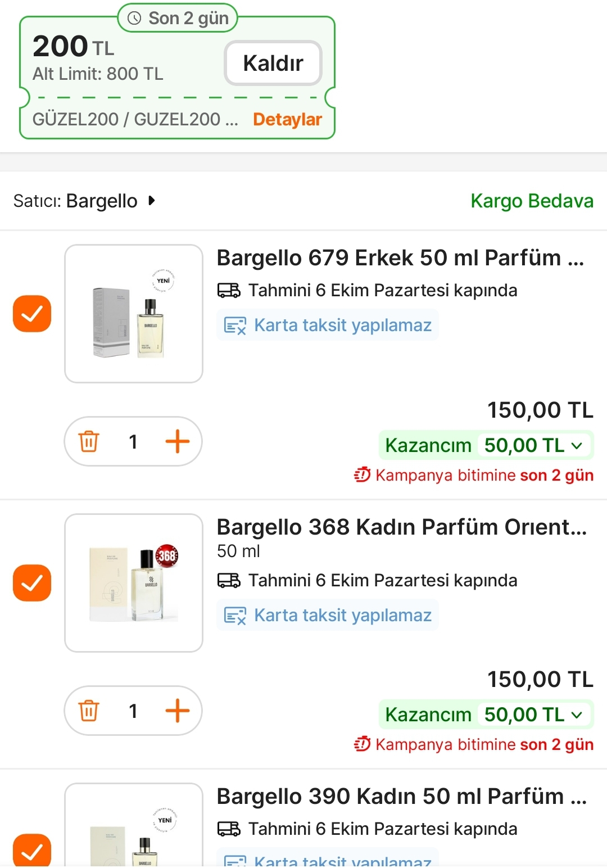Expand Kazancım savings for Bargello 679
The image size is (607, 868).
tap(577, 446)
